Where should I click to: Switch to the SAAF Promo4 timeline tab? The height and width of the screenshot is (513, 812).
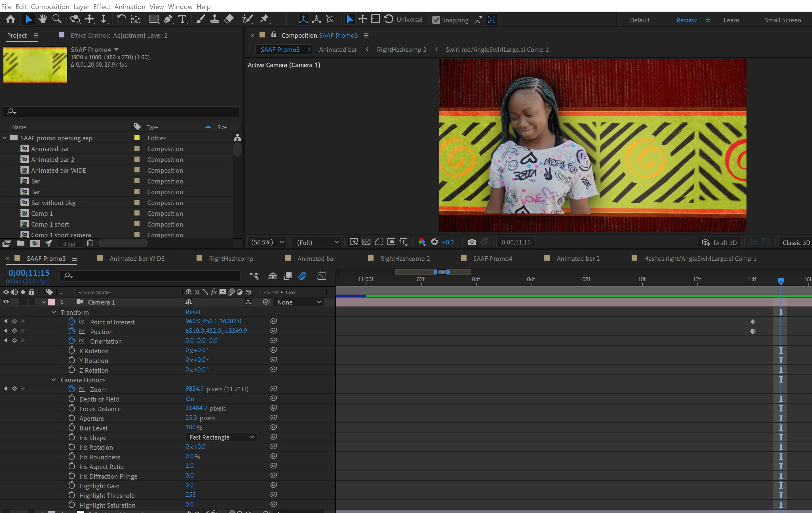492,259
